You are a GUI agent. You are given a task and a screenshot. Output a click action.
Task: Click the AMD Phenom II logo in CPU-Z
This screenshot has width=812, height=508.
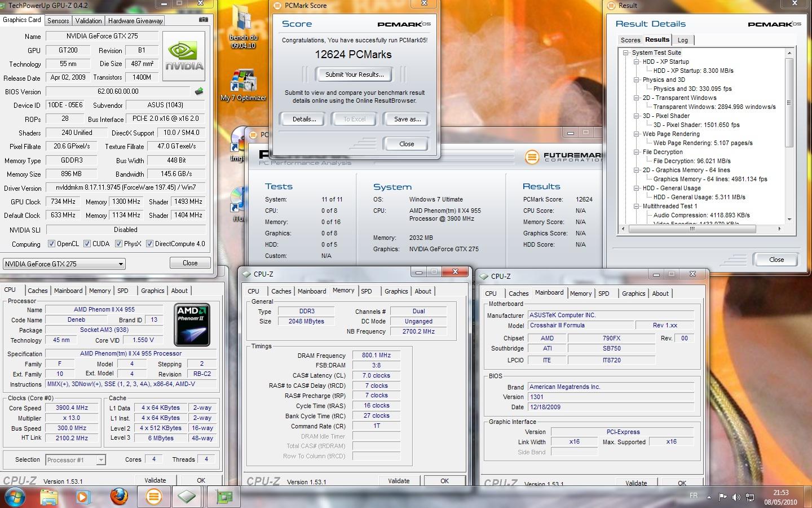(x=192, y=325)
